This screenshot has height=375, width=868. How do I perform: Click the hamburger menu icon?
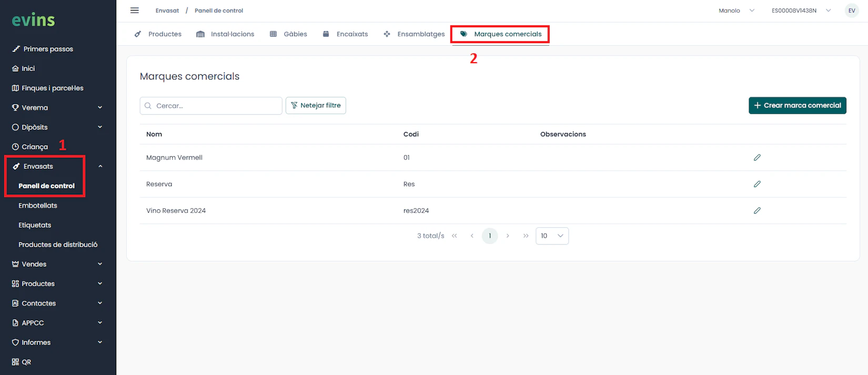(135, 11)
